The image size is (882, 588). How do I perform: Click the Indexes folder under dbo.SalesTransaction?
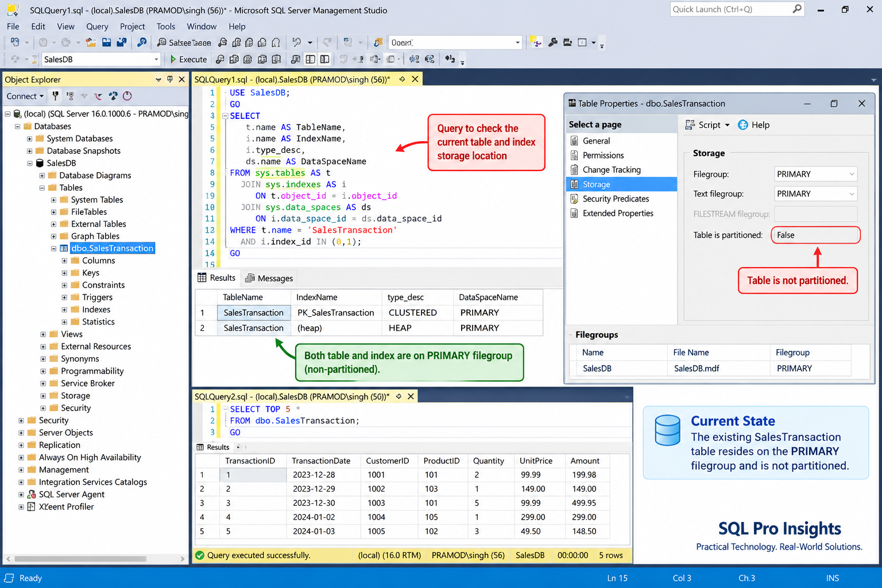[96, 310]
